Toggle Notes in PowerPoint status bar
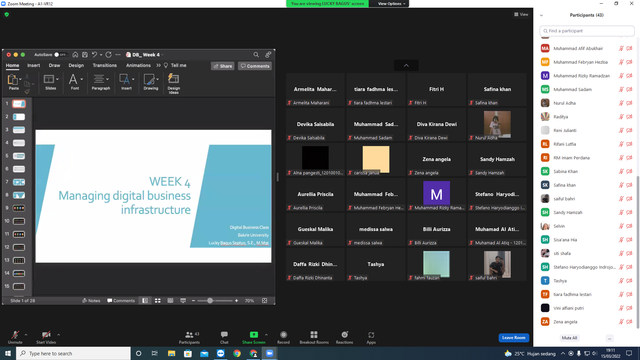The height and width of the screenshot is (360, 640). [91, 301]
